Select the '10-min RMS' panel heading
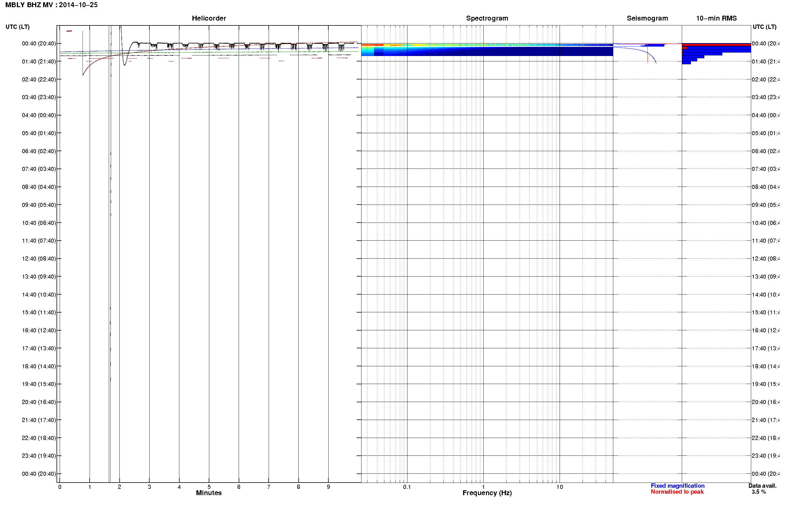 (x=716, y=19)
